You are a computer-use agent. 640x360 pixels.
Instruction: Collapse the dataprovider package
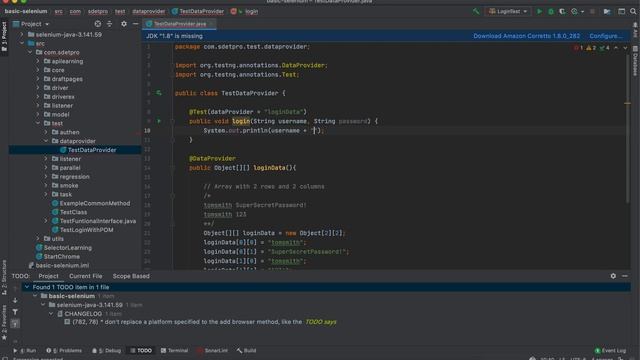pyautogui.click(x=46, y=141)
